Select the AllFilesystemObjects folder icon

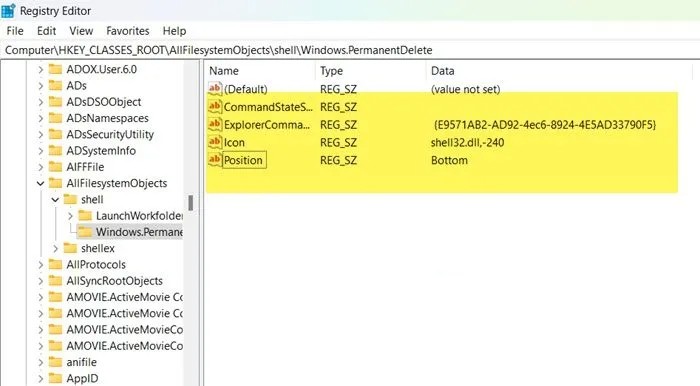coord(55,183)
